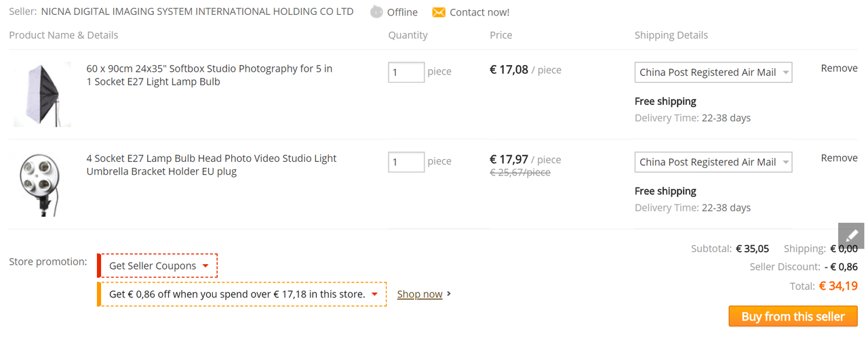Expand Get Seller Coupons dropdown
This screenshot has height=340, width=868.
pos(157,265)
